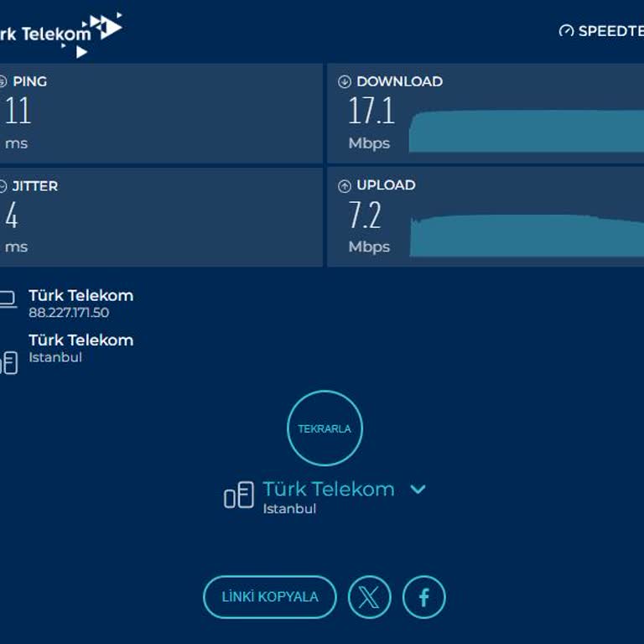This screenshot has width=644, height=644.
Task: Click the DOWNLOAD label
Action: pos(400,81)
